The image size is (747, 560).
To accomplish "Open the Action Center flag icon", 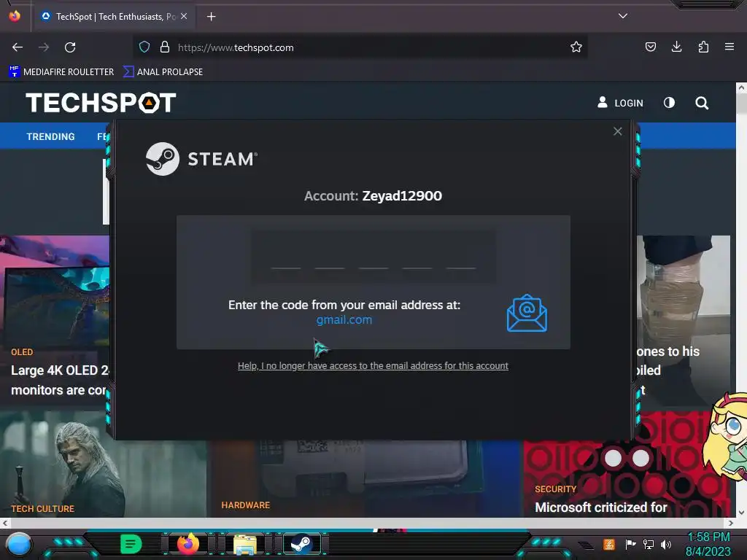I will coord(630,544).
